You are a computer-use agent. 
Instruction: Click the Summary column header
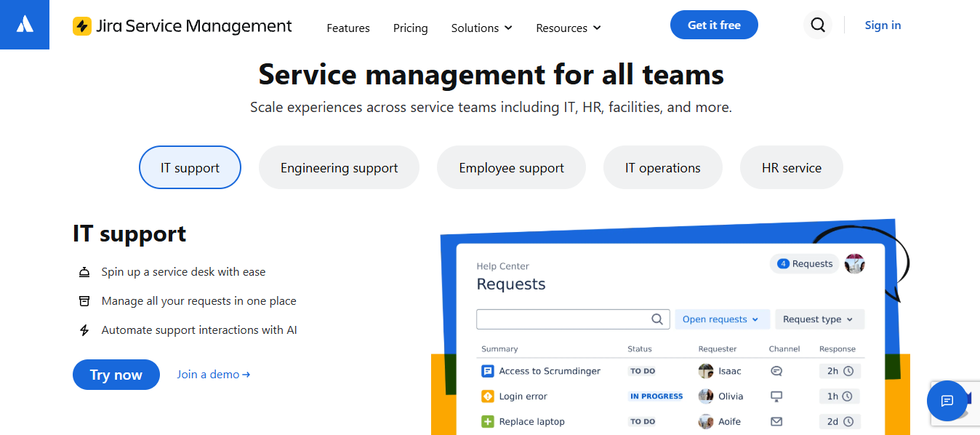pyautogui.click(x=499, y=349)
